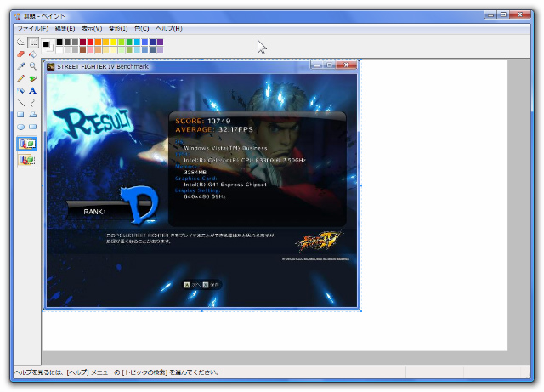Select the Magnifier tool
This screenshot has height=392, width=544.
click(x=33, y=66)
